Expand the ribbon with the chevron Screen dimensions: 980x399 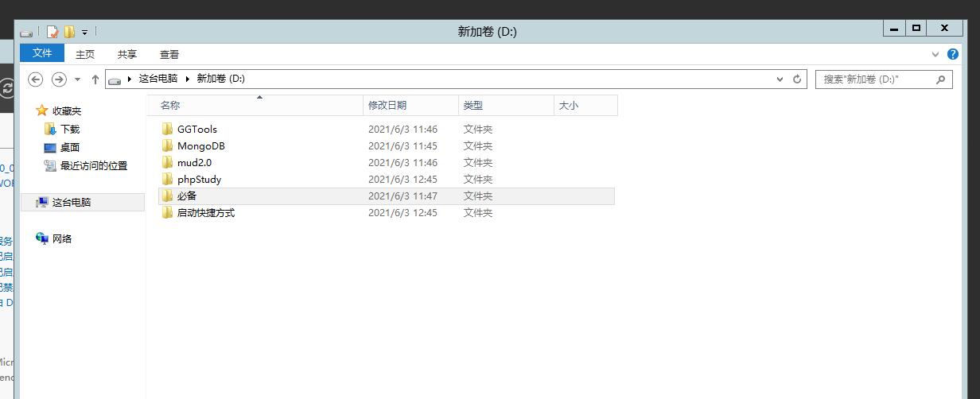[x=935, y=55]
